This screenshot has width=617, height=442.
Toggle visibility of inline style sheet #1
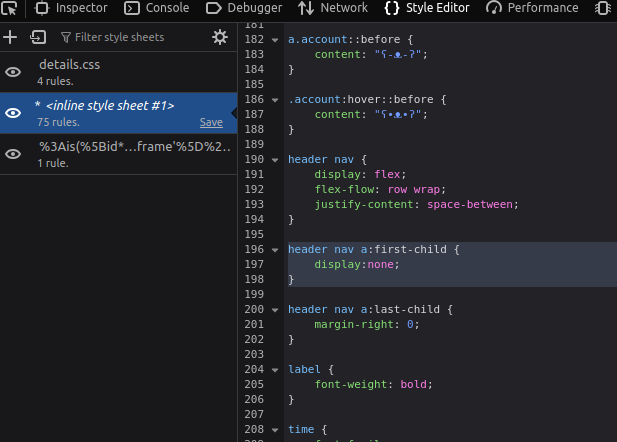[x=13, y=113]
